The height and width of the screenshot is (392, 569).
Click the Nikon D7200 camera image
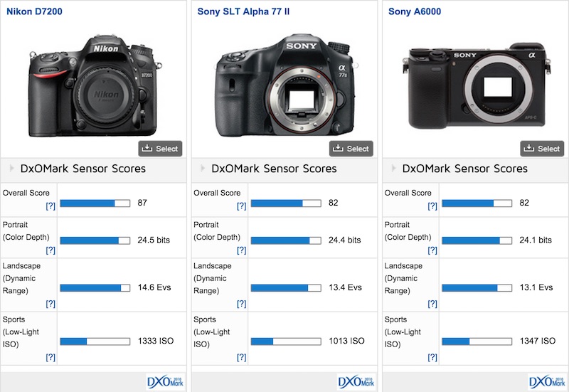tap(95, 86)
